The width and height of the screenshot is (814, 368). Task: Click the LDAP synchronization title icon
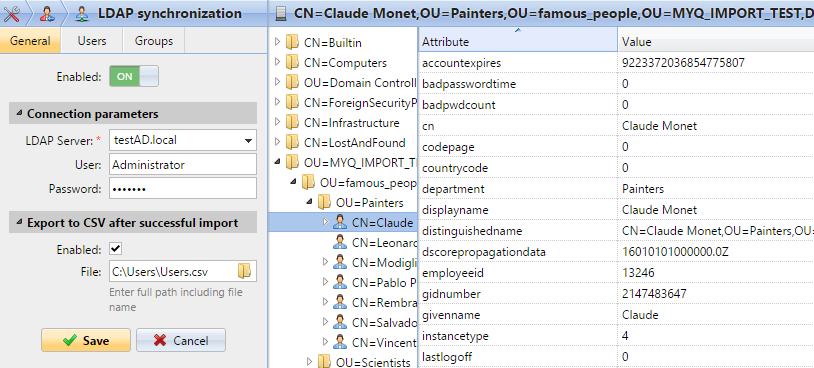82,13
